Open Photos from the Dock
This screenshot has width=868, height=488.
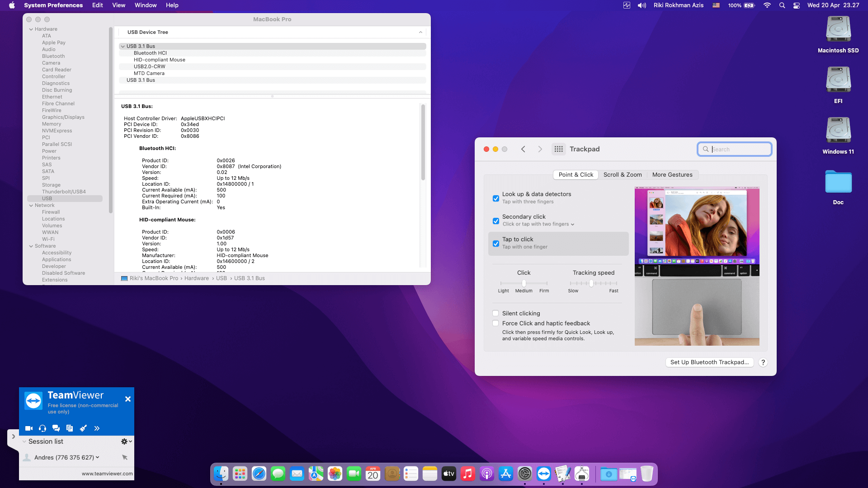[335, 474]
